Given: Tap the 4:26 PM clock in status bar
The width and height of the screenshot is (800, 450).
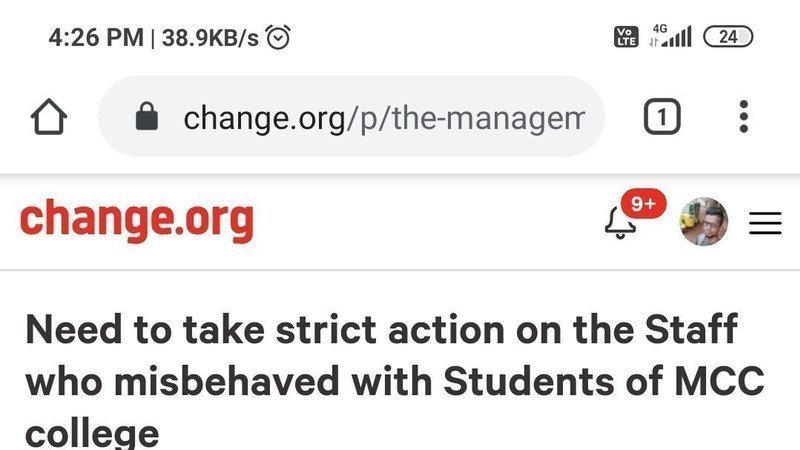Looking at the screenshot, I should [96, 38].
